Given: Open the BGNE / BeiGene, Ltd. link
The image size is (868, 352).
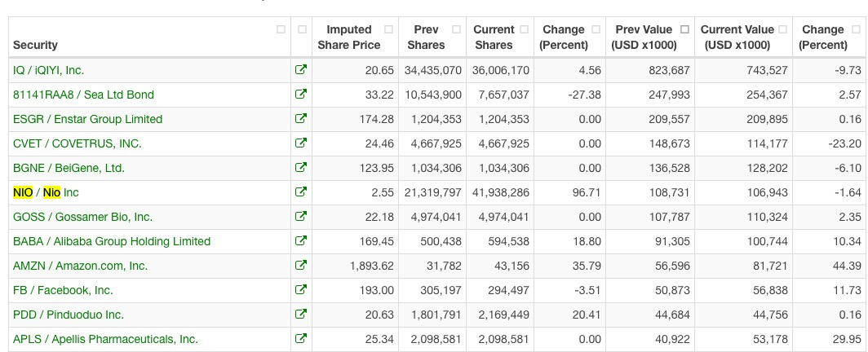Looking at the screenshot, I should (69, 168).
